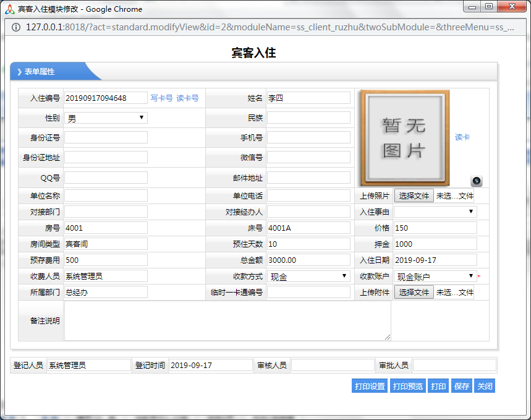Viewport: 531px width, 420px height.
Task: Choose file for 上传照片
Action: [414, 196]
